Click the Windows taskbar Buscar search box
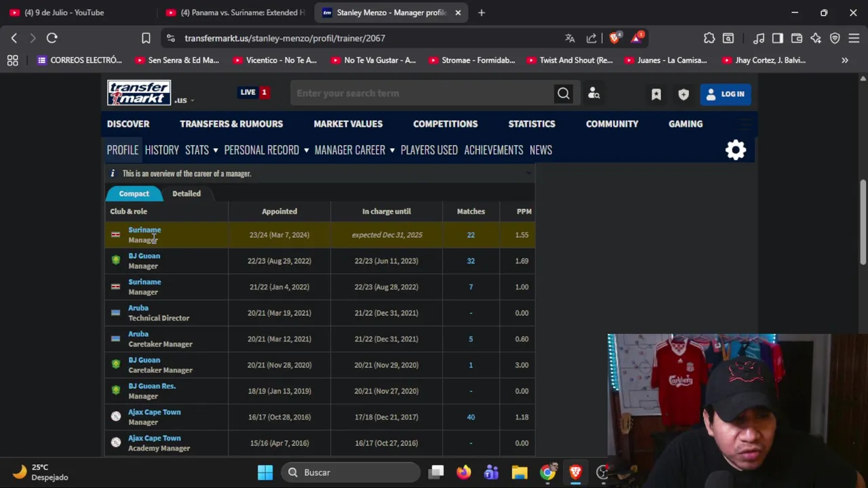868x488 pixels. (351, 472)
